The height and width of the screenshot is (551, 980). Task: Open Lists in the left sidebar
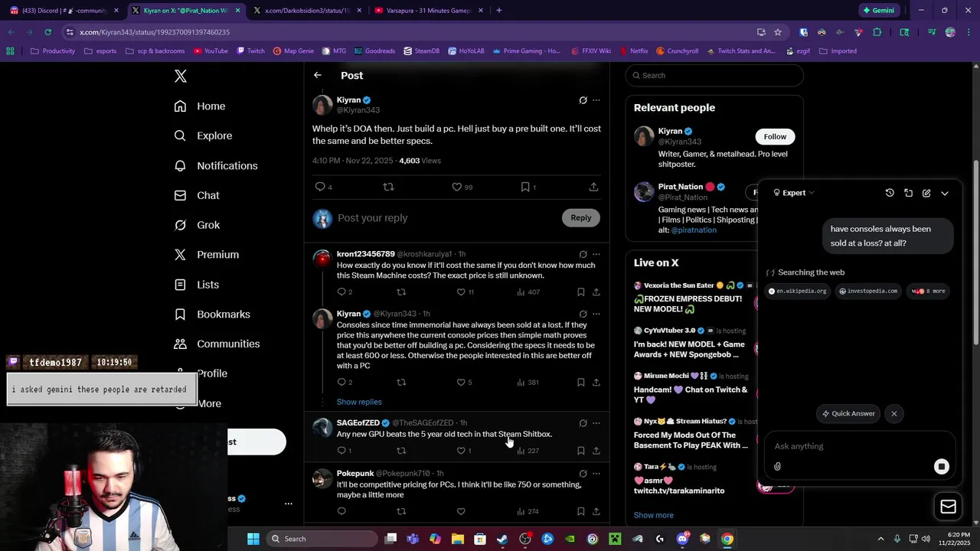(x=197, y=285)
